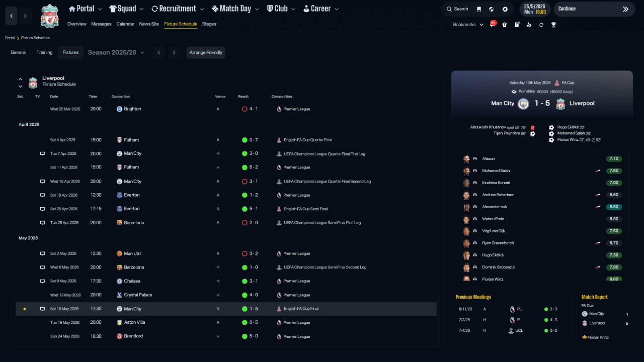Click Liverpool badge in the match header
Viewport: 644px width, 362px height.
pyautogui.click(x=560, y=104)
